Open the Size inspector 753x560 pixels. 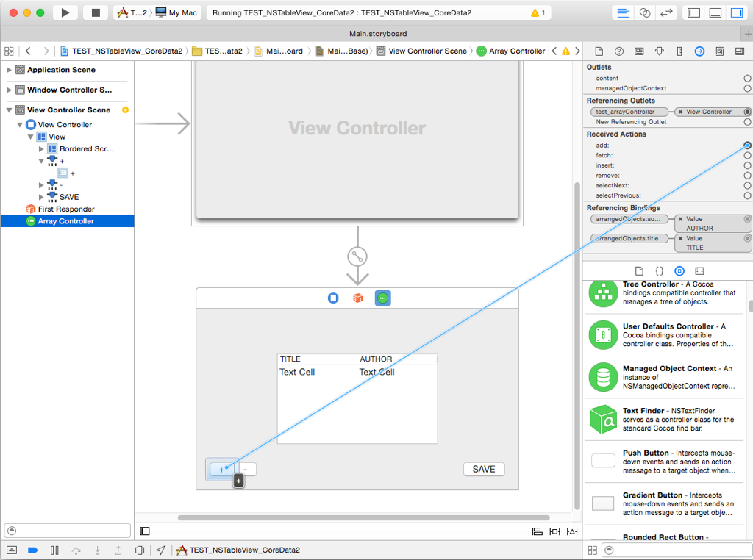[679, 51]
